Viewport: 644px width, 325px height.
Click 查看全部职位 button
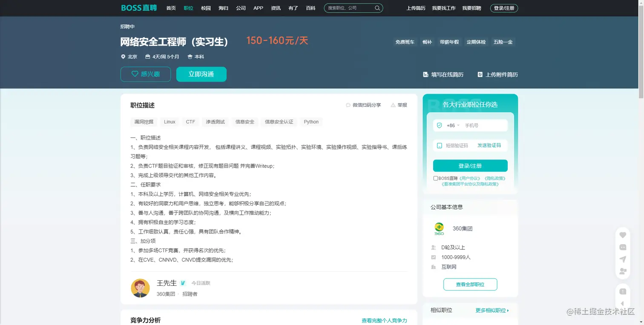coord(470,284)
